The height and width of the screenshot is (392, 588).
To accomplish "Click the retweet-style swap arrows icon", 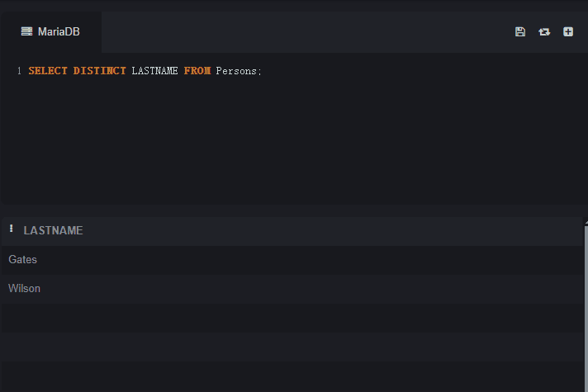I will (x=544, y=32).
